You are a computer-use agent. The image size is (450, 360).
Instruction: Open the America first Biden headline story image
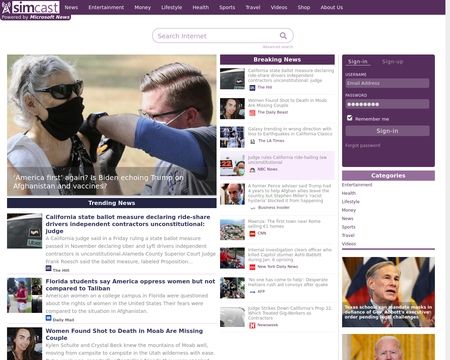click(112, 125)
